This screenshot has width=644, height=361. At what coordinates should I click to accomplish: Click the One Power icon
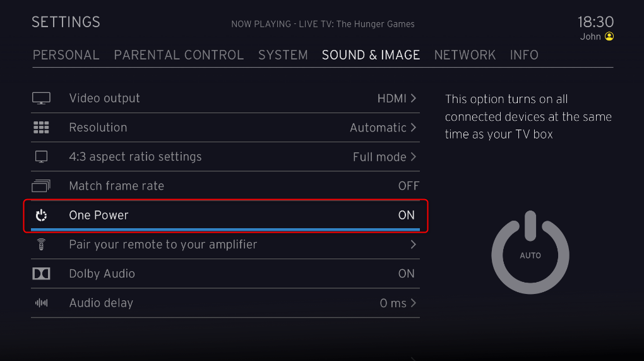coord(41,216)
